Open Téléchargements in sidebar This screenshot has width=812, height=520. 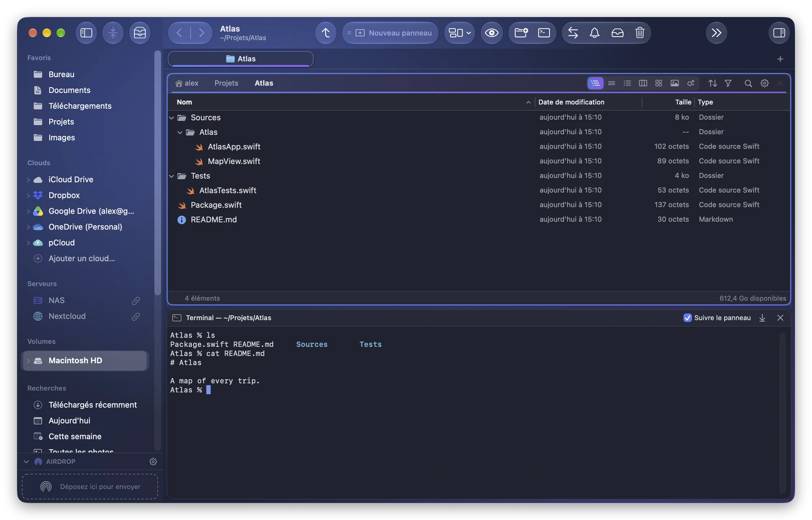click(80, 106)
